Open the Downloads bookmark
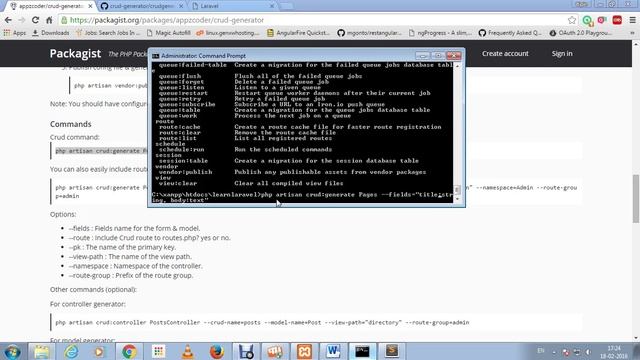Screen dimensions: 640x360 [51, 33]
